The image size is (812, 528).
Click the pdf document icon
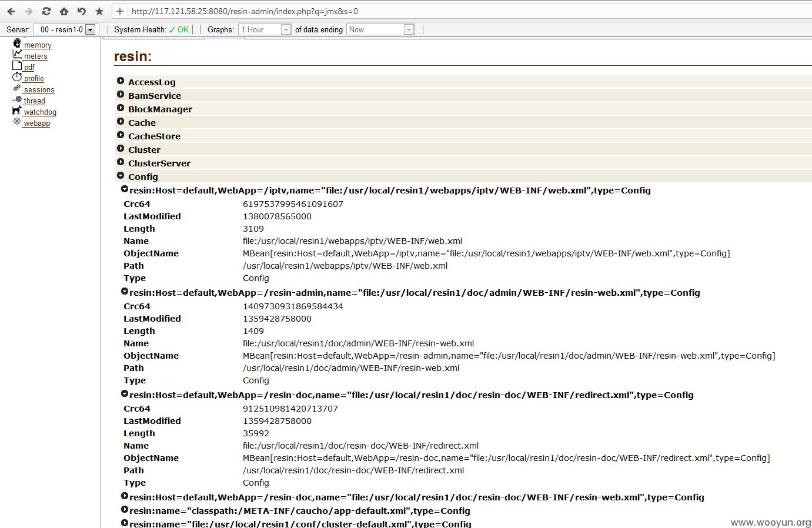17,65
